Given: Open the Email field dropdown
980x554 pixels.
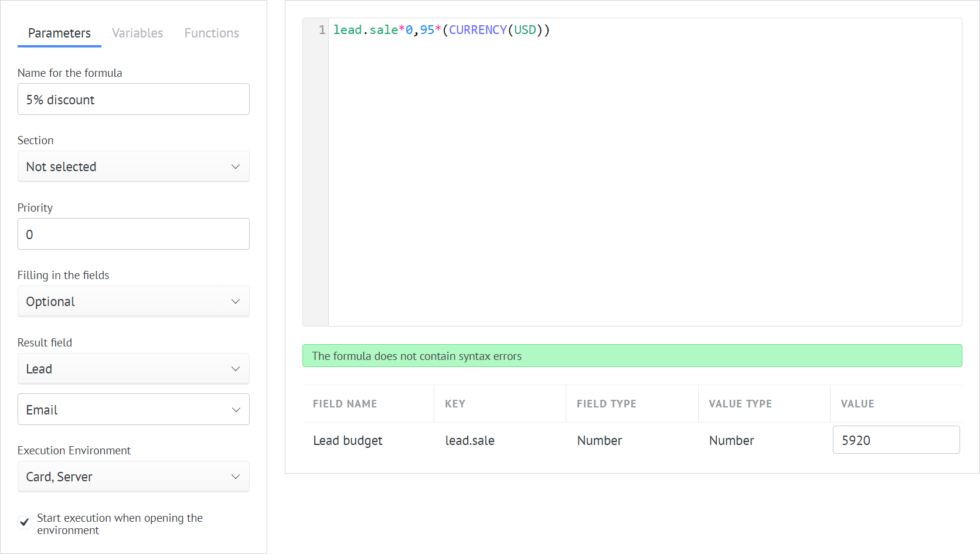Looking at the screenshot, I should click(x=133, y=409).
